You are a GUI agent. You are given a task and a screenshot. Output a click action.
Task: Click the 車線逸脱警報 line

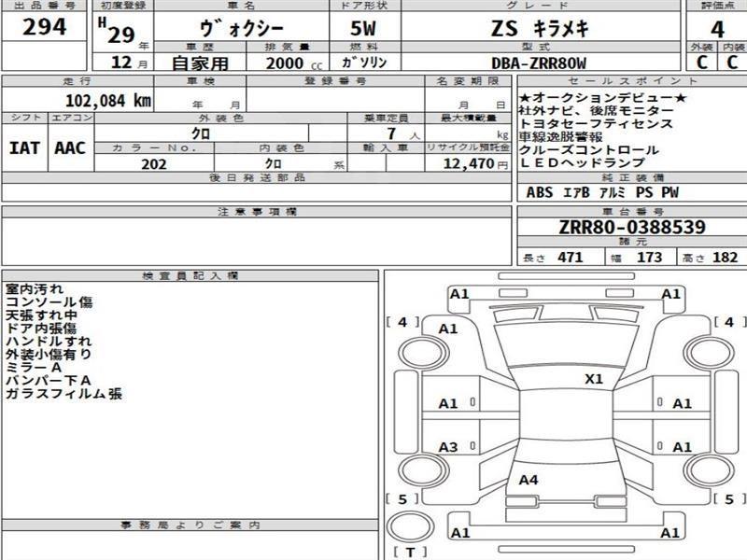click(561, 136)
